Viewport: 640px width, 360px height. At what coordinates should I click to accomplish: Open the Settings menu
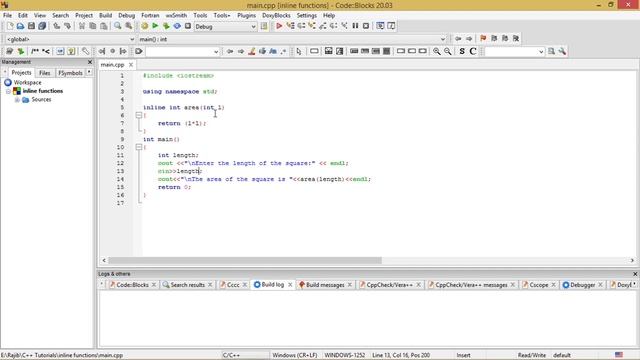point(307,16)
